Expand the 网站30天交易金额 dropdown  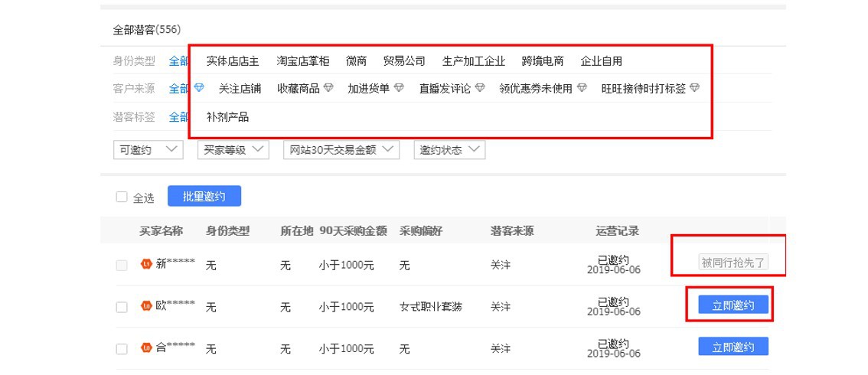341,150
